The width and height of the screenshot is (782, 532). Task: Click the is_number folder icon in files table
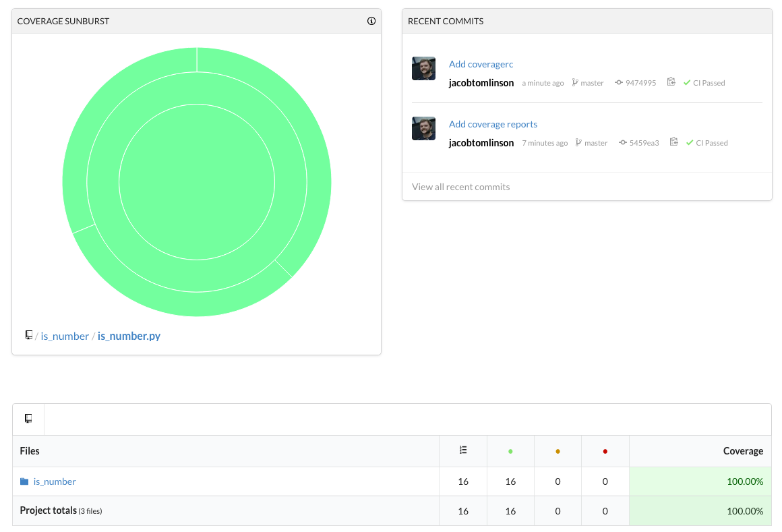(24, 481)
